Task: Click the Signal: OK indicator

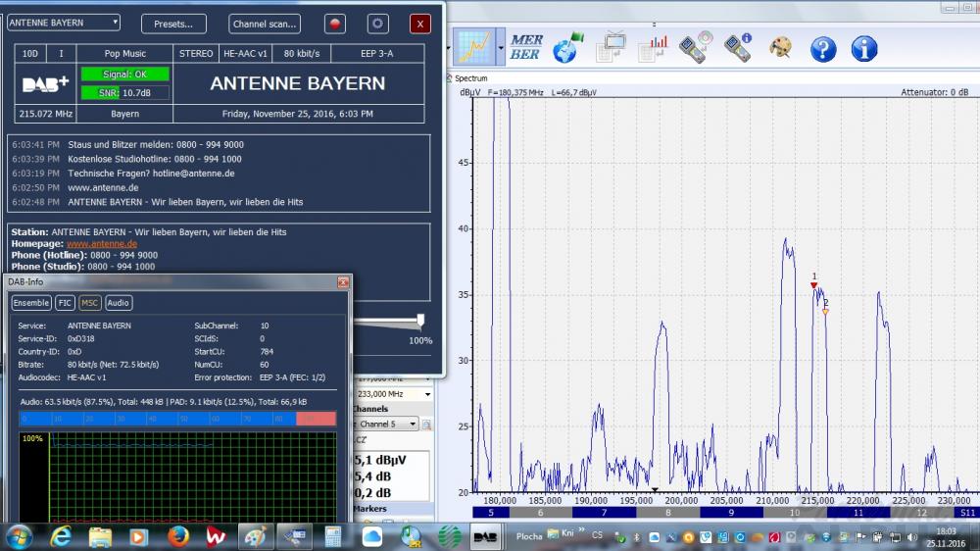Action: [125, 75]
